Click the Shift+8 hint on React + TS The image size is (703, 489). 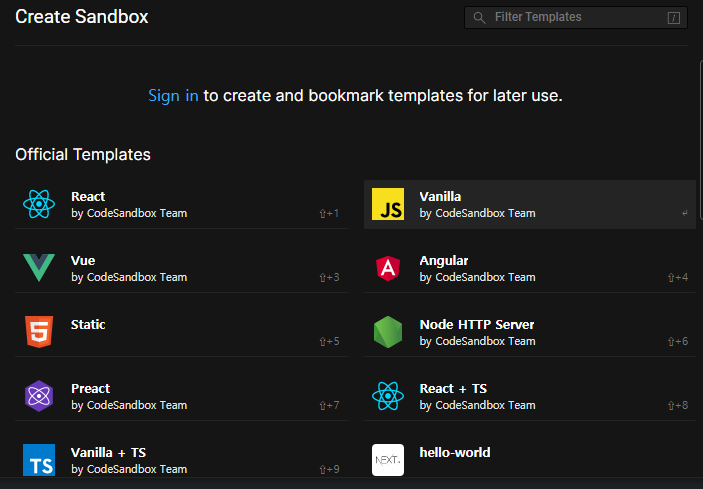click(x=678, y=406)
